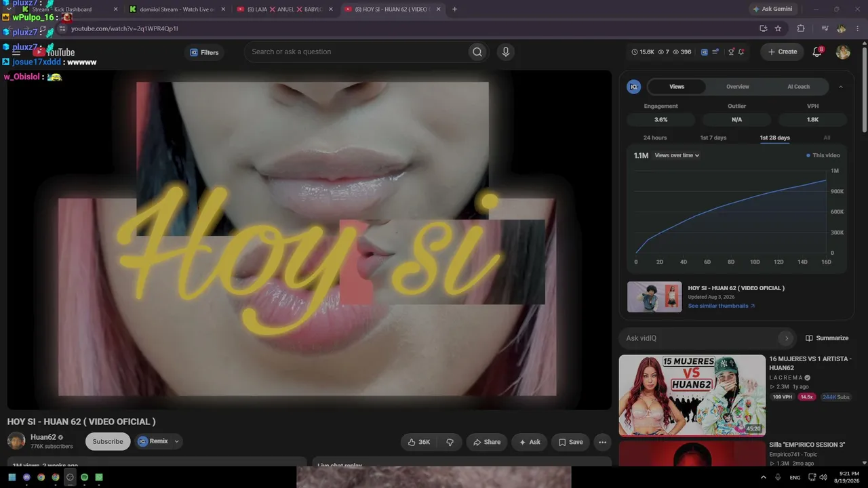This screenshot has width=868, height=488.
Task: Open the vidIQ trophy icon
Action: click(x=731, y=52)
